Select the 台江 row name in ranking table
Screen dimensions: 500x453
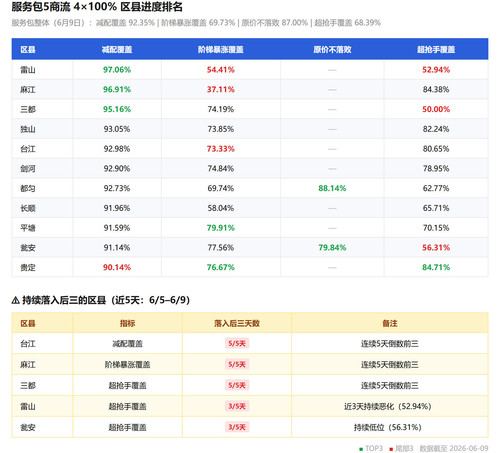point(28,149)
